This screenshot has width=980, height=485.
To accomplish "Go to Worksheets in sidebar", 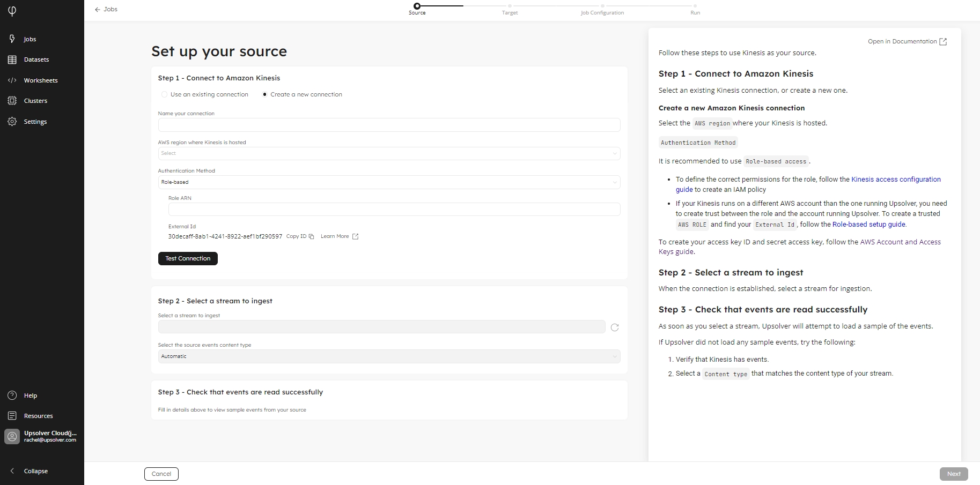I will 40,80.
